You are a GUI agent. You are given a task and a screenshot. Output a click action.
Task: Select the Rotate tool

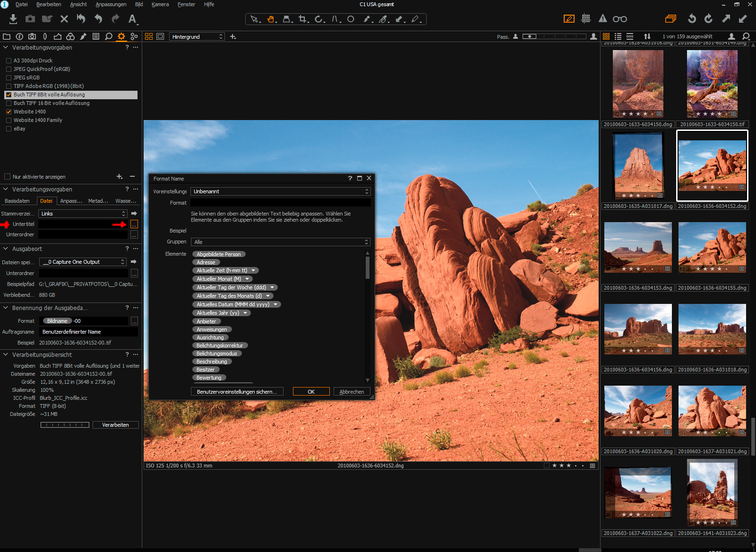[x=319, y=19]
